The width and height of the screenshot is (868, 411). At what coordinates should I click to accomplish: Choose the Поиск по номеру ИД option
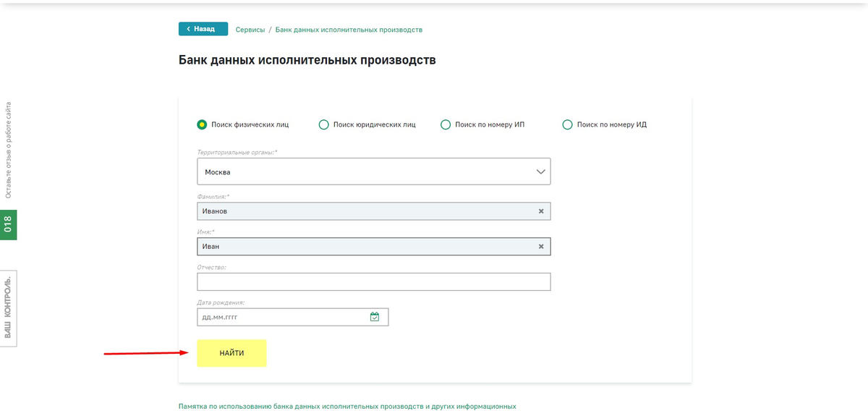point(567,124)
